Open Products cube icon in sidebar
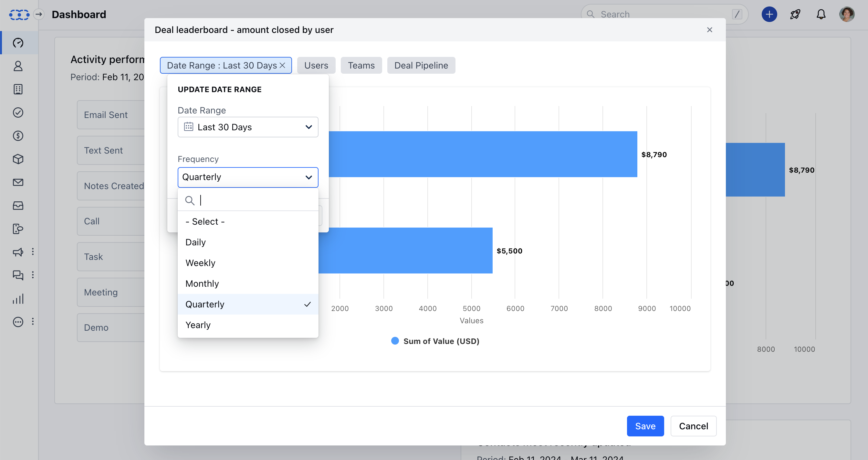Image resolution: width=868 pixels, height=460 pixels. (18, 159)
